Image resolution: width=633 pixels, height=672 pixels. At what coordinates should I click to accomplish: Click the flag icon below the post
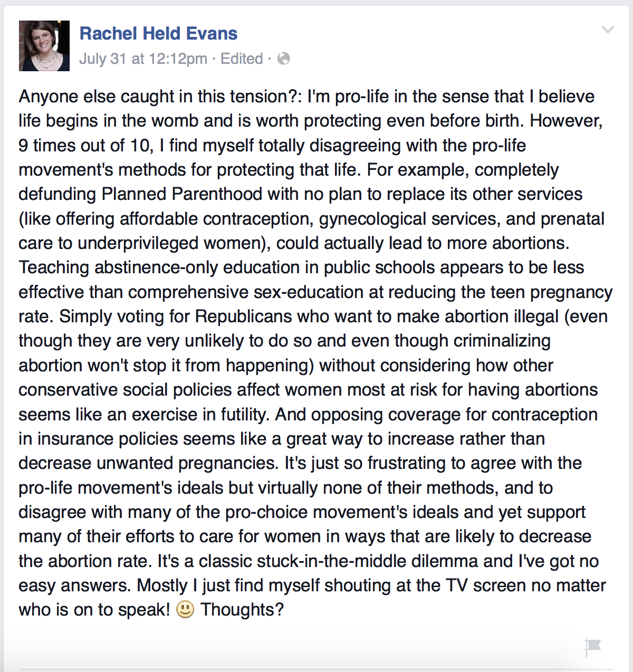coord(593,646)
